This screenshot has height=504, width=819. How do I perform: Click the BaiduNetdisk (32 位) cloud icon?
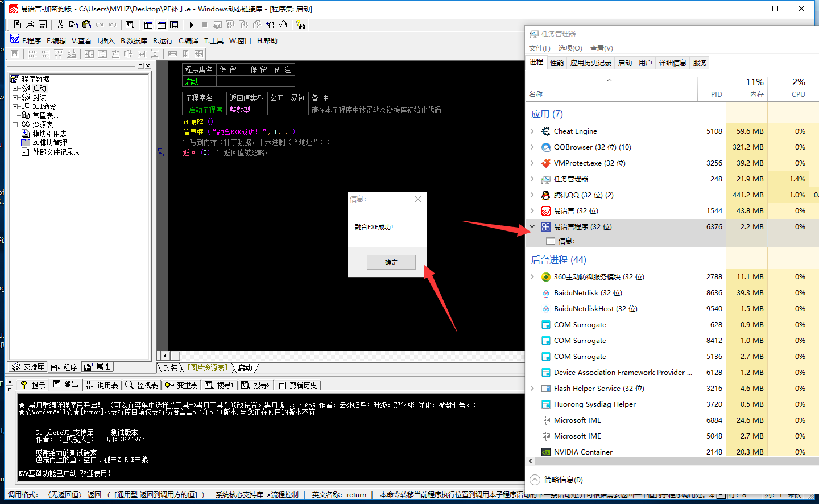click(545, 293)
